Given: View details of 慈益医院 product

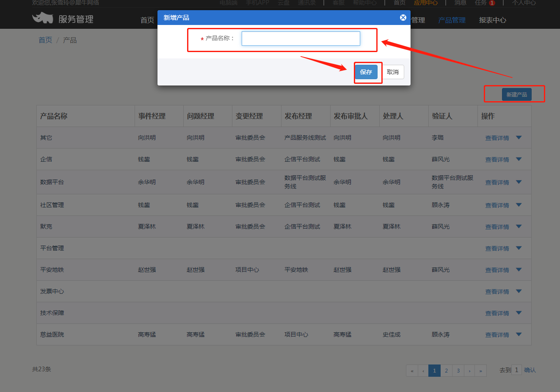Looking at the screenshot, I should click(x=497, y=335).
